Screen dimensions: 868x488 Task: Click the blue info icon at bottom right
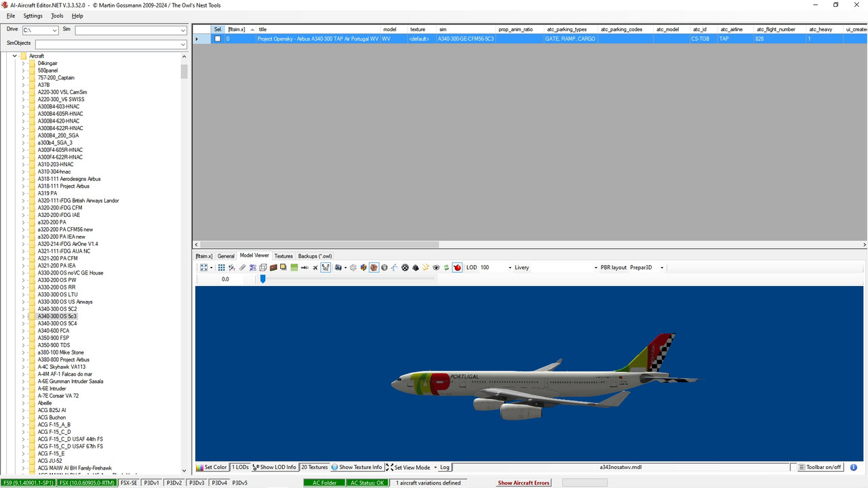coord(854,467)
